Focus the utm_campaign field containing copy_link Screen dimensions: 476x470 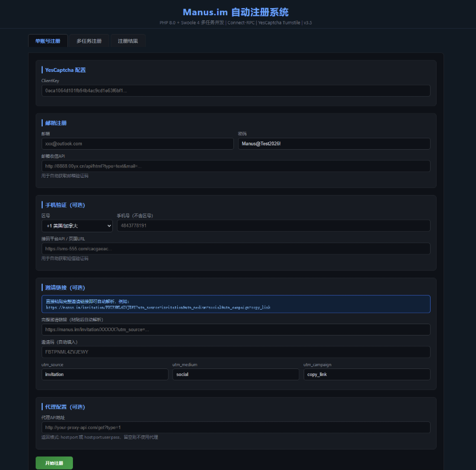pyautogui.click(x=366, y=374)
